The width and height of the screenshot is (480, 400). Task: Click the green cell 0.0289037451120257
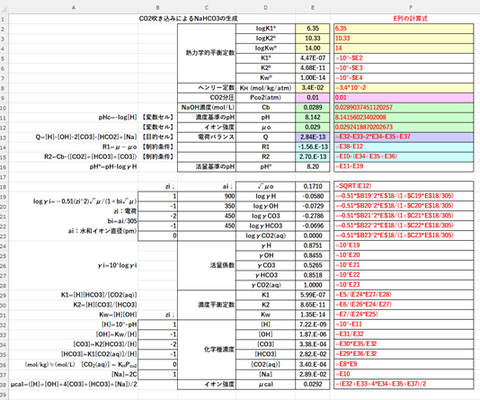[x=404, y=108]
